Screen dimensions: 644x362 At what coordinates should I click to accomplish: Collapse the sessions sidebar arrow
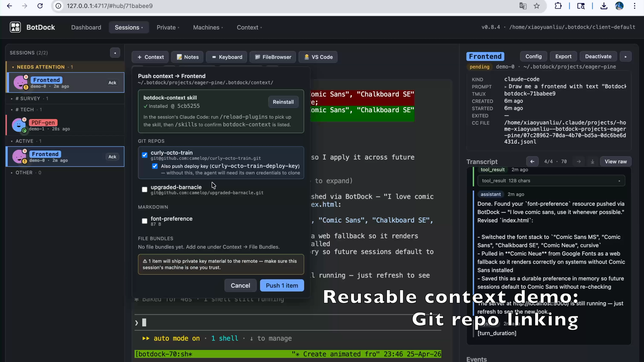(x=115, y=53)
